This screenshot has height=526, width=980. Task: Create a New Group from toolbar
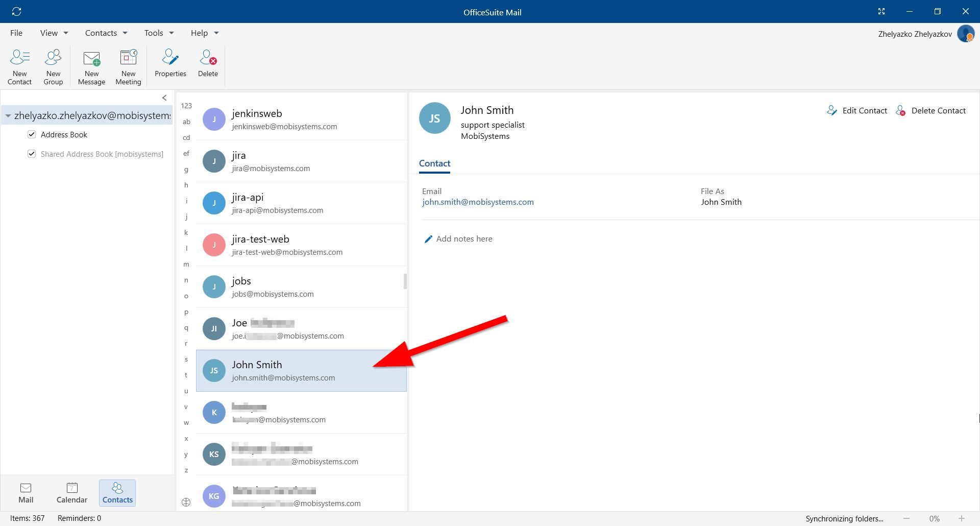(53, 66)
